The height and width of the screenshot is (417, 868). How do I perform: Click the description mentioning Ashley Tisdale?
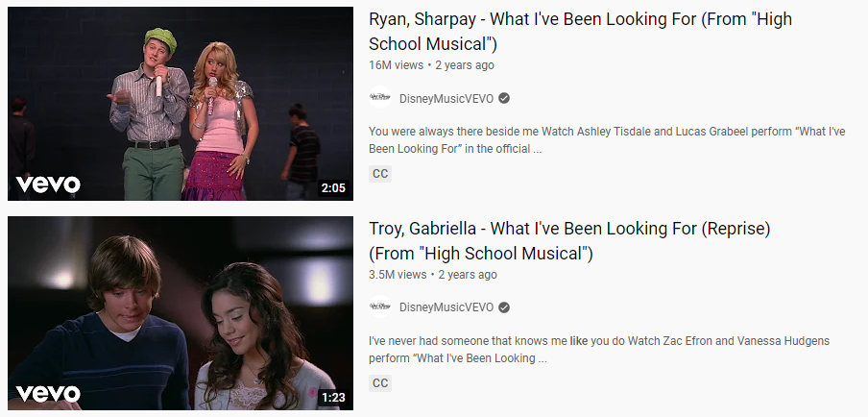[x=607, y=140]
